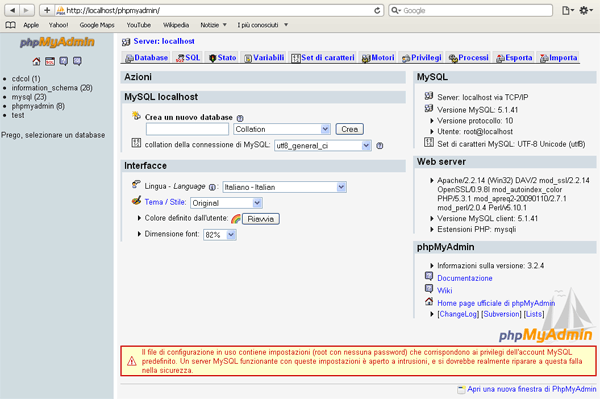This screenshot has width=600, height=399.
Task: Open the SQL query window icon in sidebar
Action: (x=50, y=61)
